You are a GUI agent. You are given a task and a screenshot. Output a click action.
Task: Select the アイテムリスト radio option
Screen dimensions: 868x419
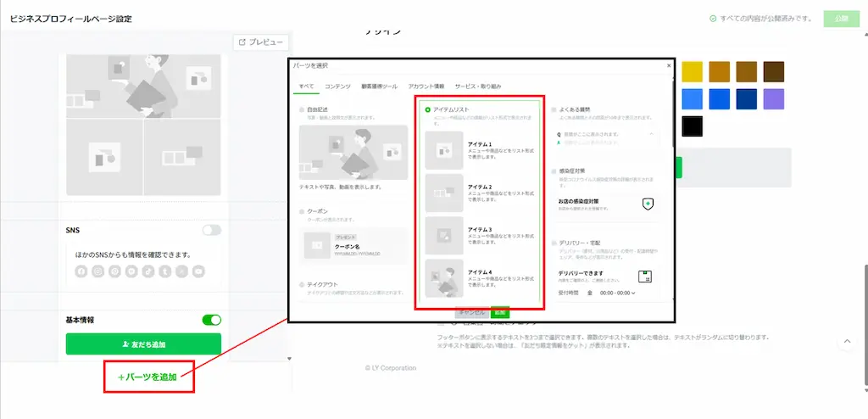click(x=429, y=110)
